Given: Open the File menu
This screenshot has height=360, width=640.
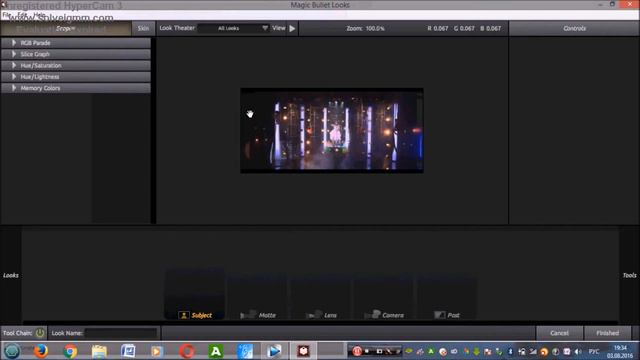Looking at the screenshot, I should 6,15.
